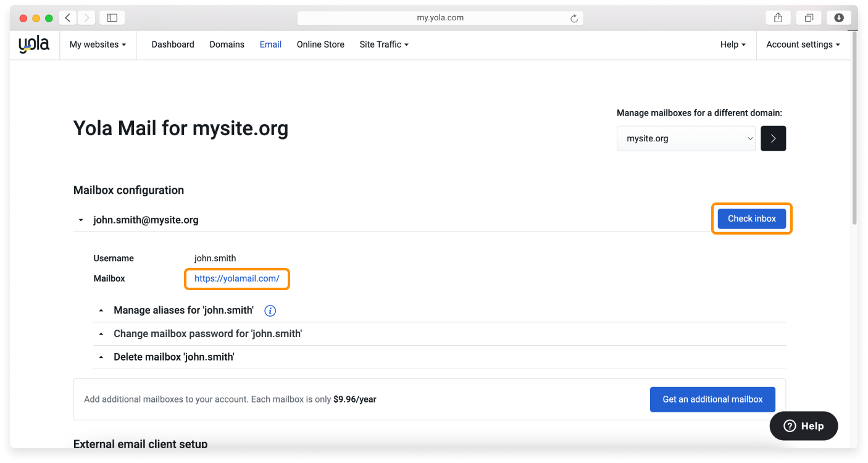868x463 pixels.
Task: Open the My websites menu
Action: tap(98, 44)
